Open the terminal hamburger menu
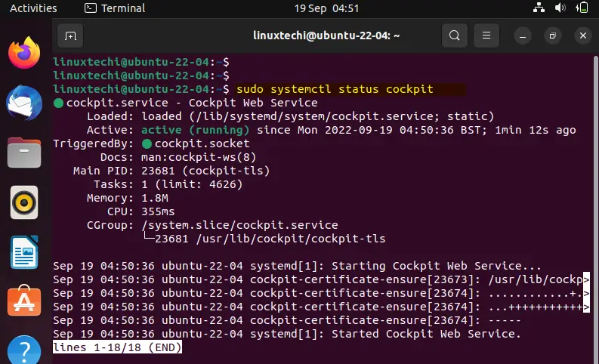The width and height of the screenshot is (599, 364). [486, 36]
